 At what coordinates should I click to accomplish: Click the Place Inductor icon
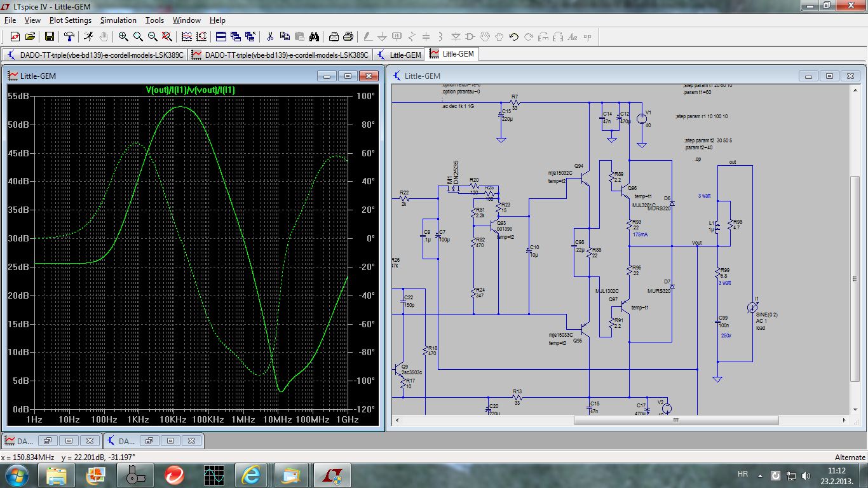pyautogui.click(x=441, y=37)
